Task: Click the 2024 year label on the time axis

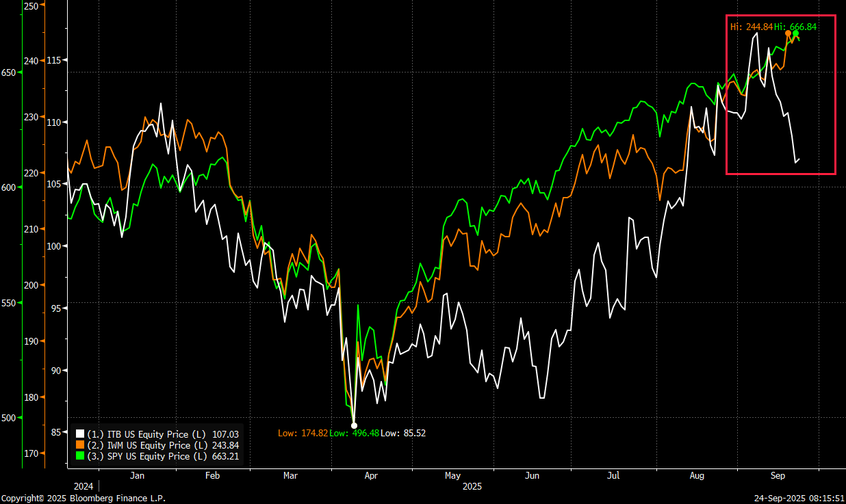Action: point(84,486)
